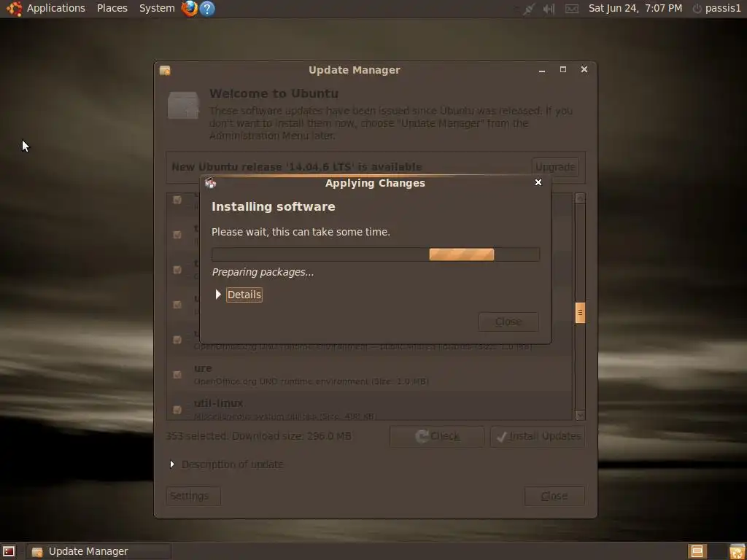
Task: Click the Update Manager title bar icon
Action: pos(165,71)
